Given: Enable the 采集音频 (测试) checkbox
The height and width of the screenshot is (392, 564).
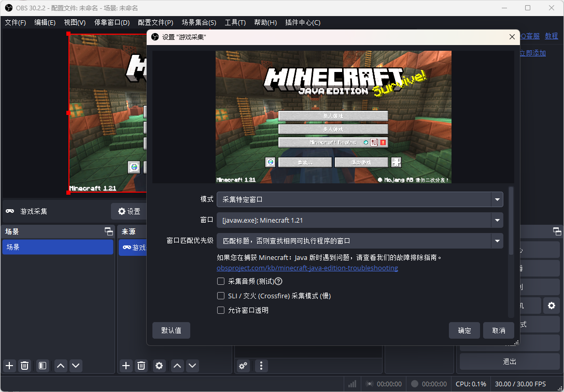Looking at the screenshot, I should (x=221, y=281).
